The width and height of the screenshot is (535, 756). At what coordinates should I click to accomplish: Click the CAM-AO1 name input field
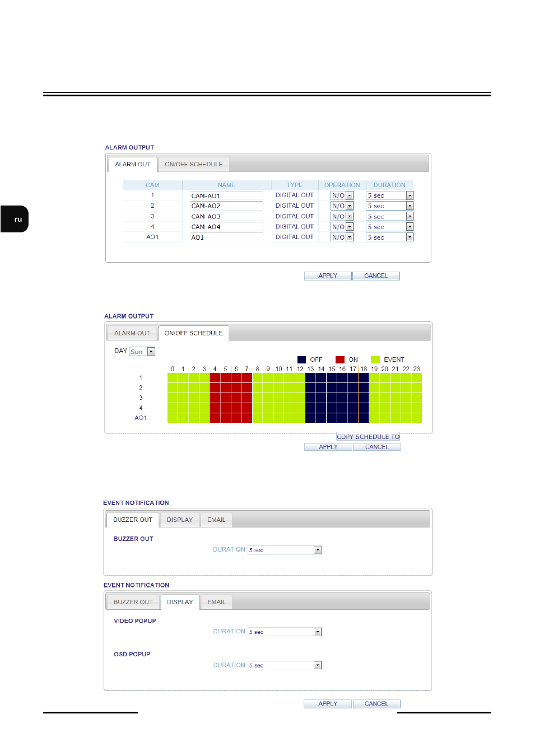226,195
